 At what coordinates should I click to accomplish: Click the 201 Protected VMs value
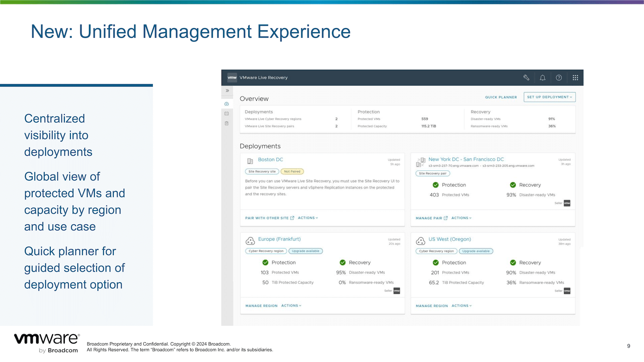pyautogui.click(x=435, y=273)
